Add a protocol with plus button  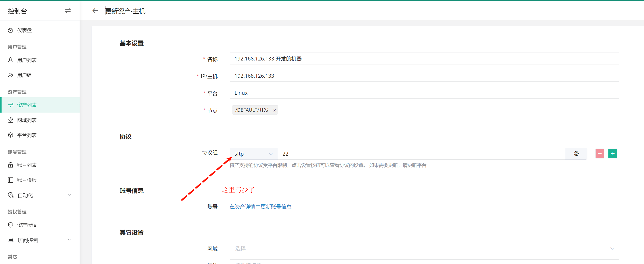(x=612, y=154)
